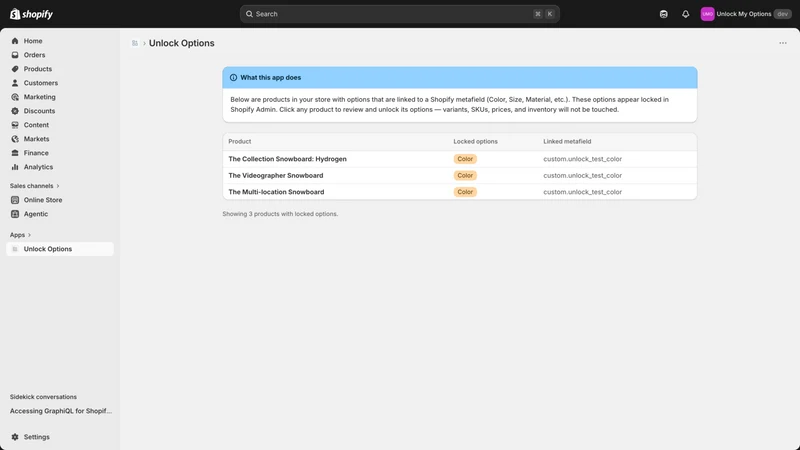Image resolution: width=800 pixels, height=450 pixels.
Task: Click the Content icon in sidebar
Action: click(15, 125)
